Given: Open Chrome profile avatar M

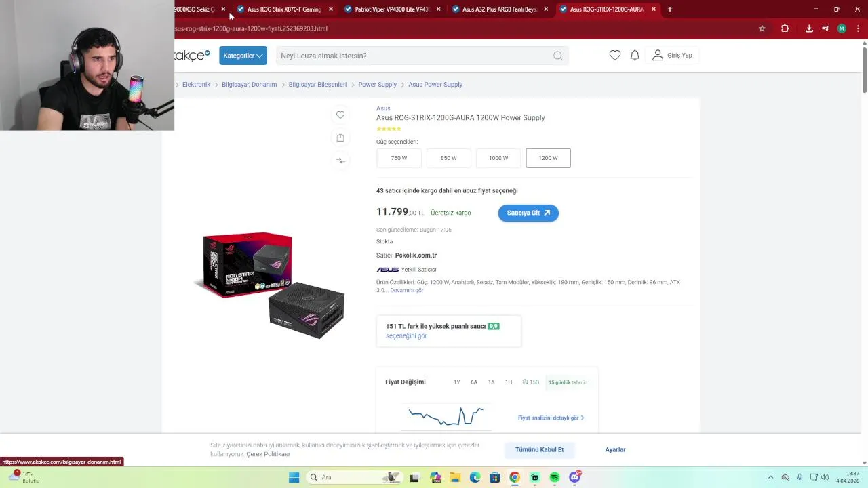Looking at the screenshot, I should (842, 28).
